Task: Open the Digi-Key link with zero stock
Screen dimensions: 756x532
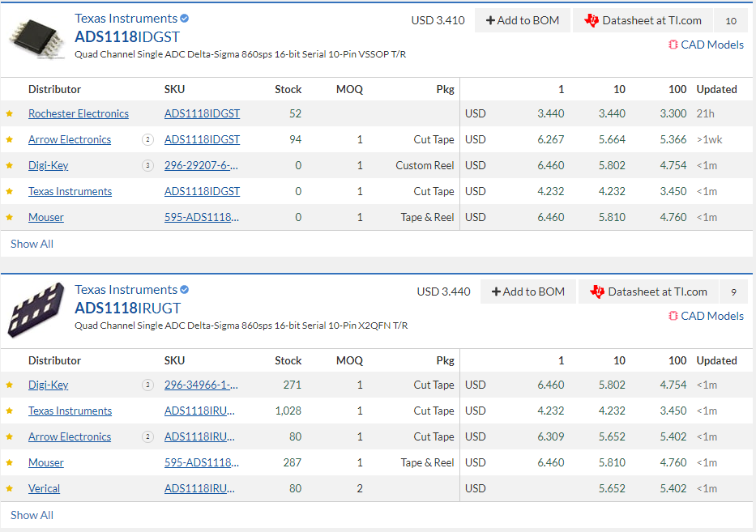Action: coord(49,166)
